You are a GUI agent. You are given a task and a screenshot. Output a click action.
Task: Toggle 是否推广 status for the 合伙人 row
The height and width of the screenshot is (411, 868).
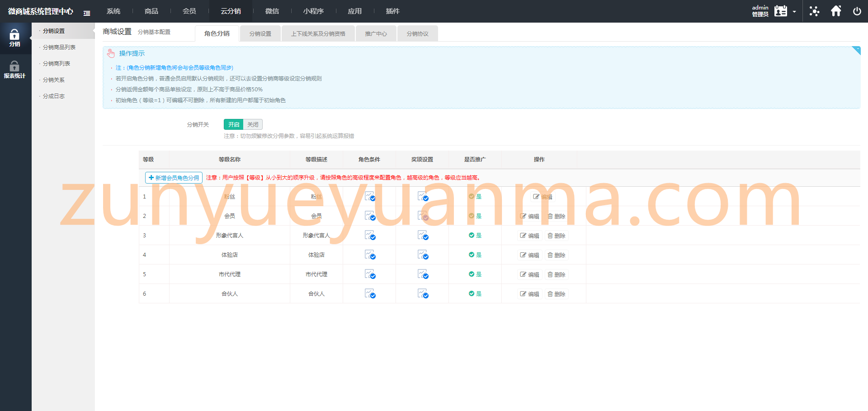(x=475, y=293)
